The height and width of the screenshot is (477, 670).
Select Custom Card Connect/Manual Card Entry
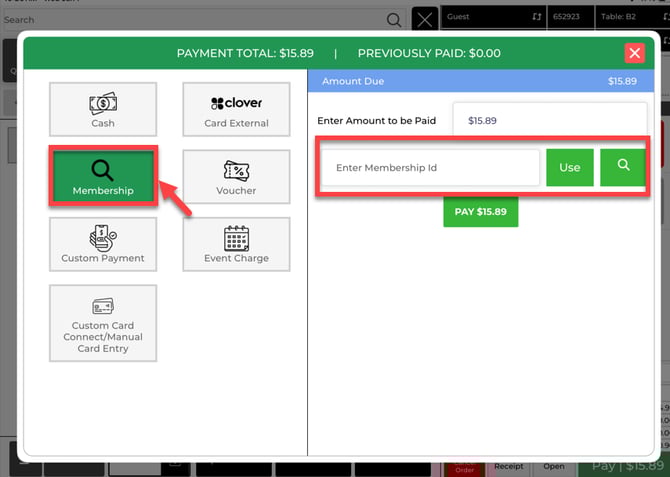click(103, 323)
